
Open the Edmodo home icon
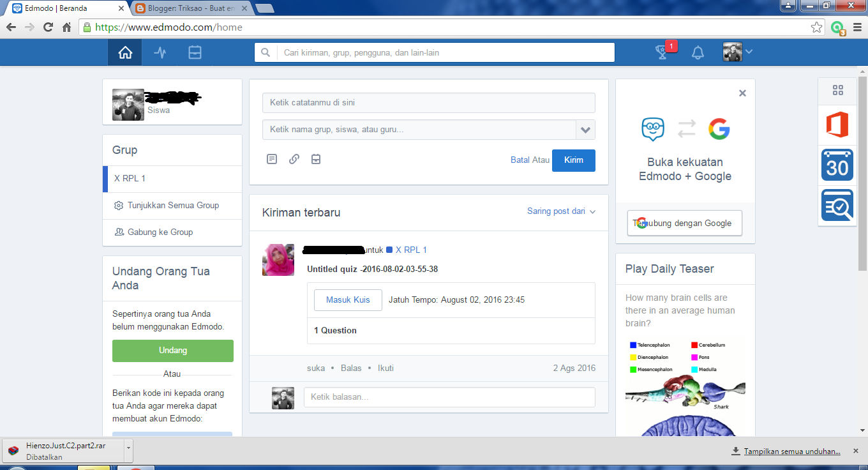coord(125,53)
